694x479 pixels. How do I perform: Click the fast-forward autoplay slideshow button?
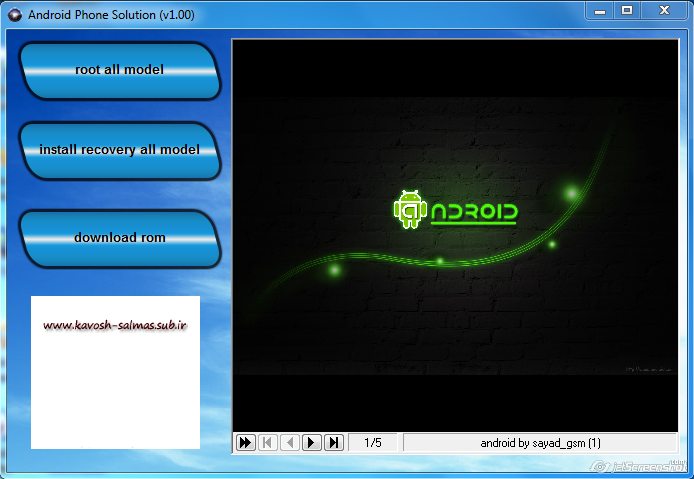pyautogui.click(x=246, y=442)
